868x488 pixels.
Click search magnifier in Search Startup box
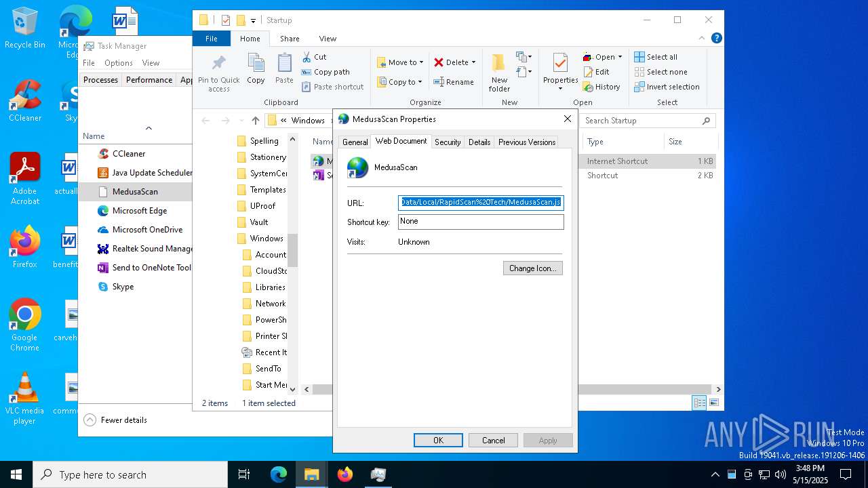point(706,121)
